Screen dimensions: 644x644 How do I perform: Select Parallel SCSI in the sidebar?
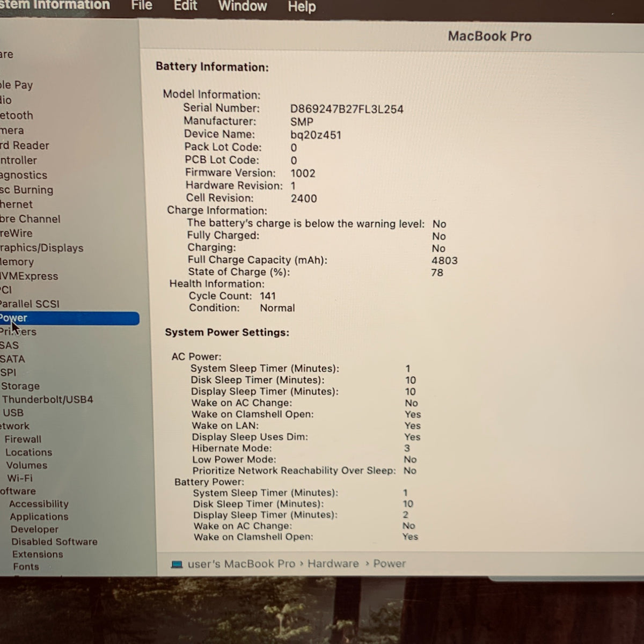pos(30,304)
